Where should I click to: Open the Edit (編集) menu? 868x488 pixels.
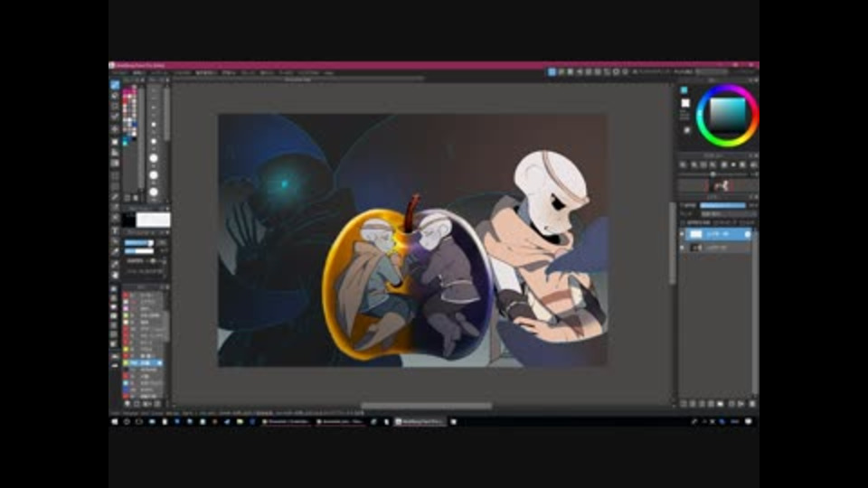pos(137,72)
